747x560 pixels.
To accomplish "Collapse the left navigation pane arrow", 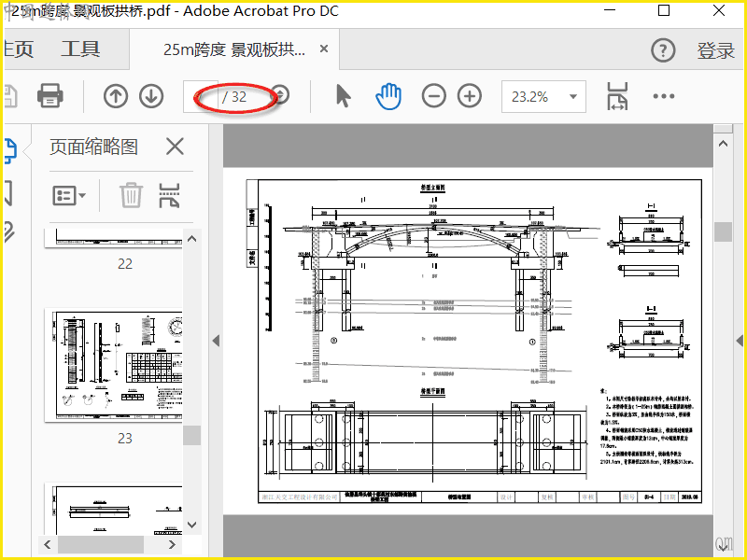I will coord(216,341).
